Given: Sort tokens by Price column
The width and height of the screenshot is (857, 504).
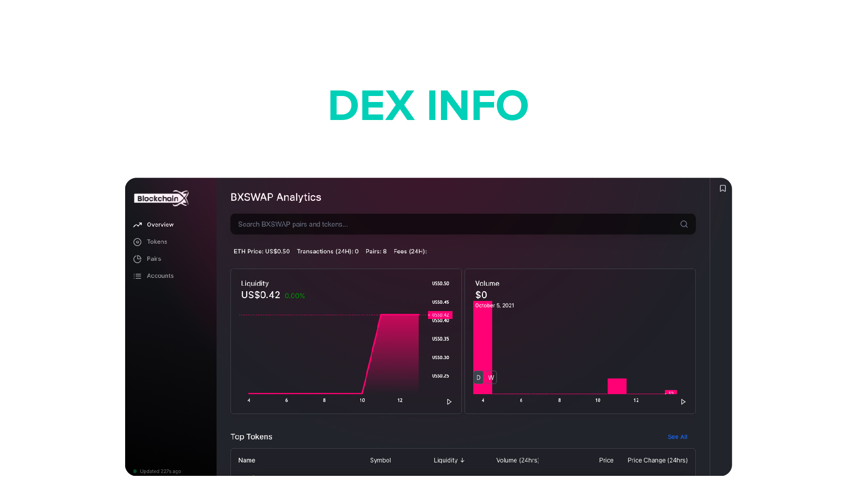Looking at the screenshot, I should [606, 460].
